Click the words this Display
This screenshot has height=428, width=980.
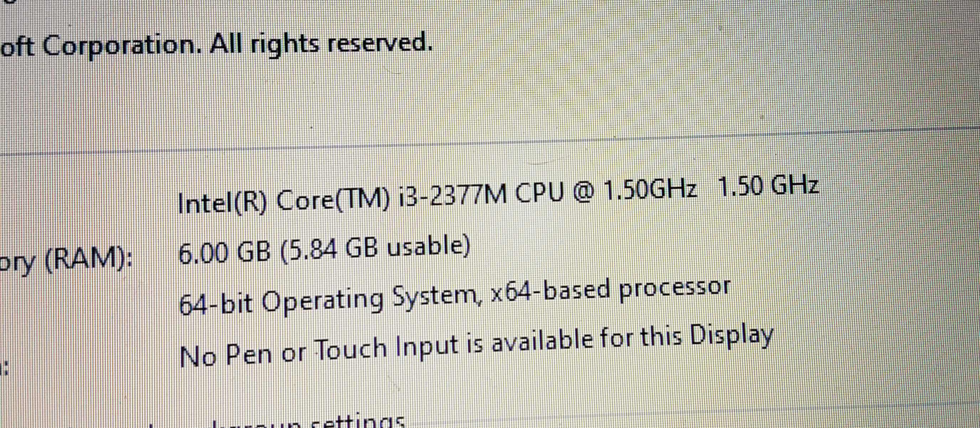(706, 337)
